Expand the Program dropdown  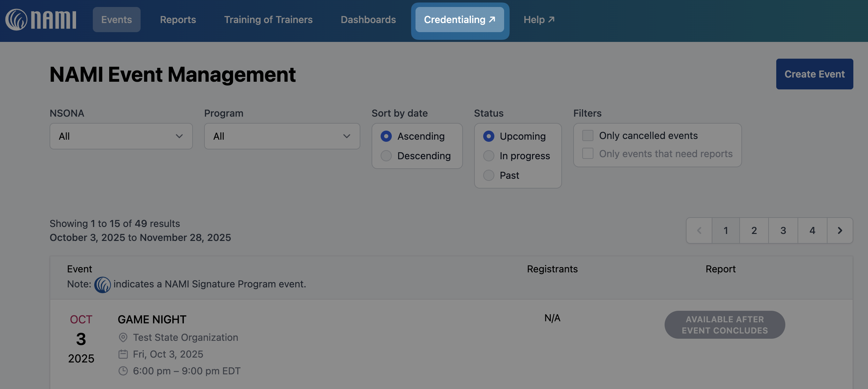[x=282, y=136]
